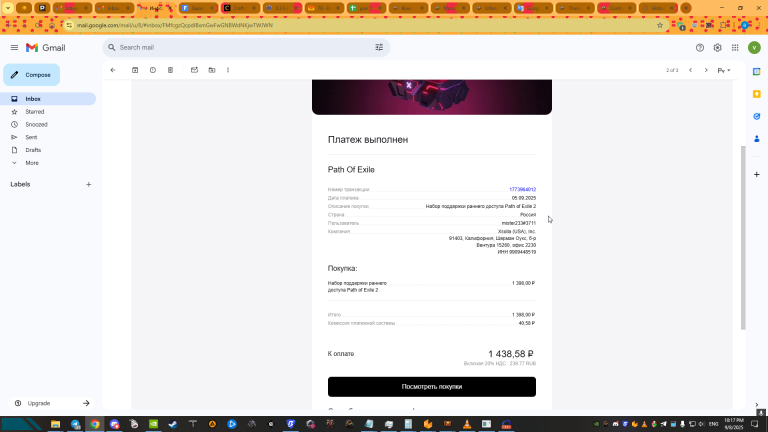
Task: Open Chrome from taskbar
Action: pyautogui.click(x=95, y=424)
